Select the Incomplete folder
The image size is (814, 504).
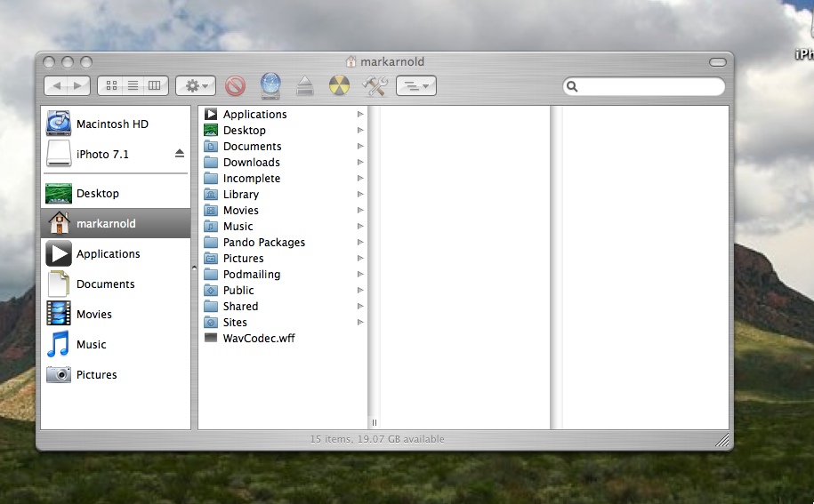pos(283,179)
